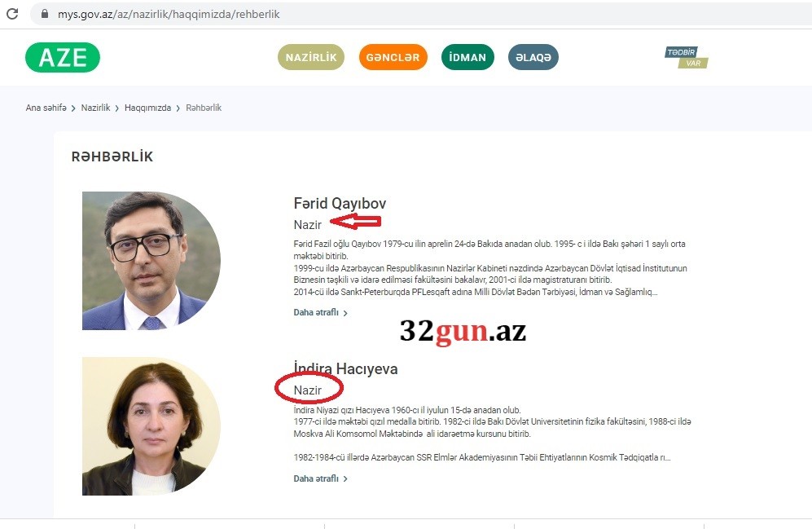Open İndira Hacıyeva name heading
Image resolution: width=812 pixels, height=529 pixels.
[x=345, y=368]
